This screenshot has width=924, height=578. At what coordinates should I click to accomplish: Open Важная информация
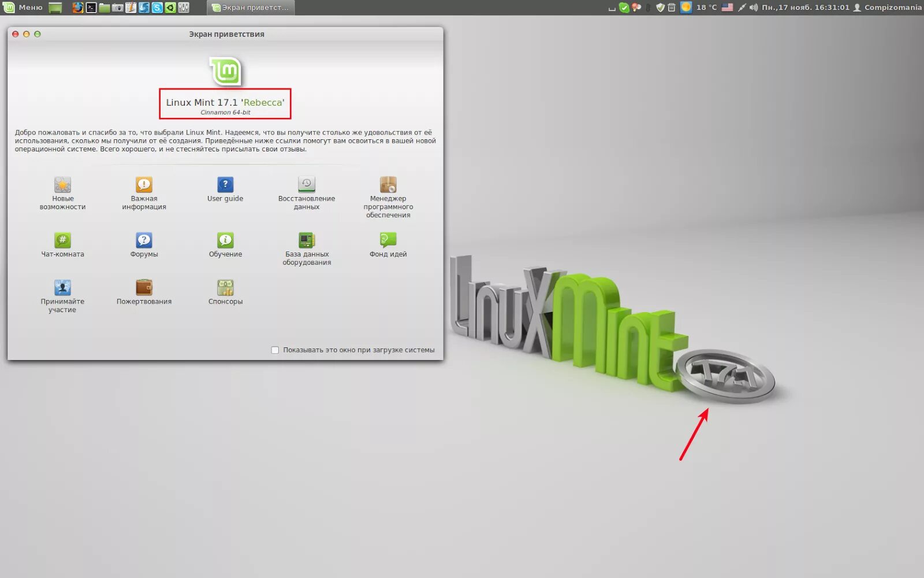point(144,193)
